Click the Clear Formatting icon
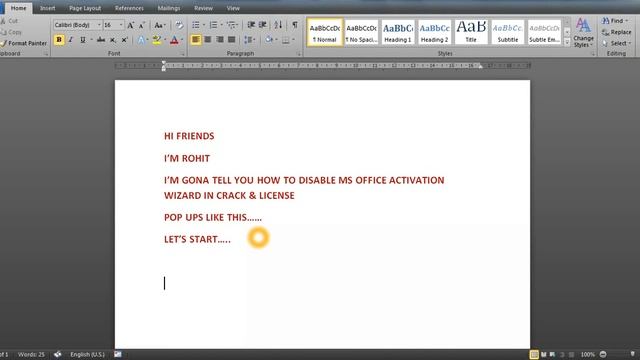Screen dimensions: 640x360 coord(179,25)
